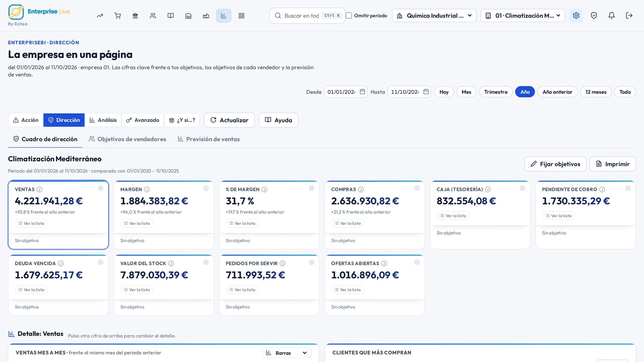Open the people/users module icon
The image size is (644, 362).
point(153,16)
